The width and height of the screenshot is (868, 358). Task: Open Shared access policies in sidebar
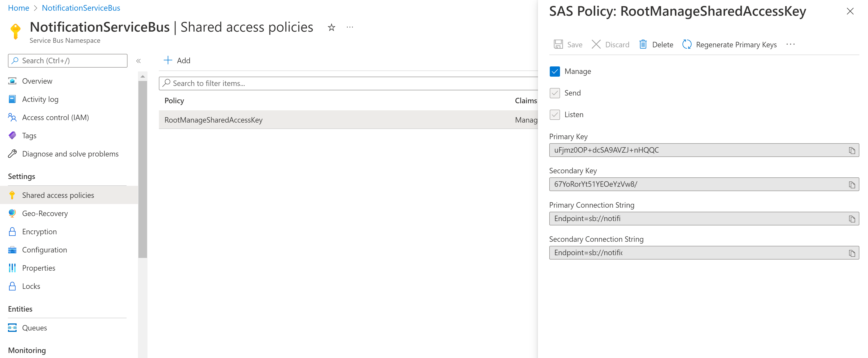point(58,195)
